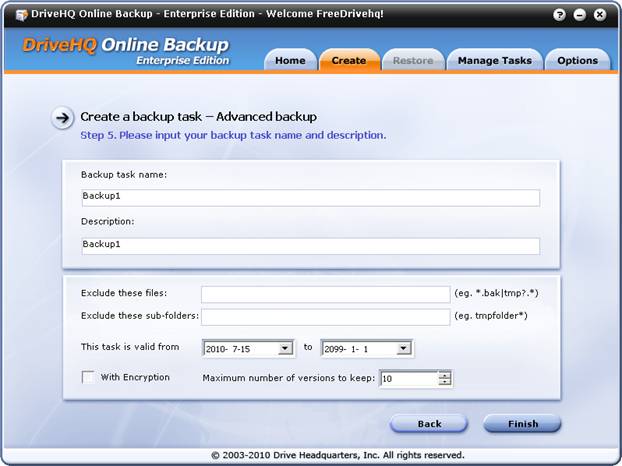
Task: Open the valid-to end date dropdown
Action: [x=404, y=348]
